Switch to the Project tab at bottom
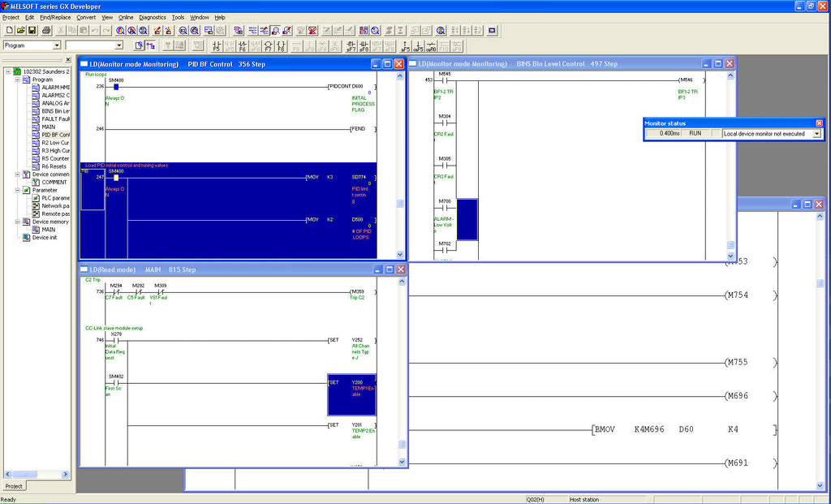This screenshot has height=504, width=831. pyautogui.click(x=13, y=485)
